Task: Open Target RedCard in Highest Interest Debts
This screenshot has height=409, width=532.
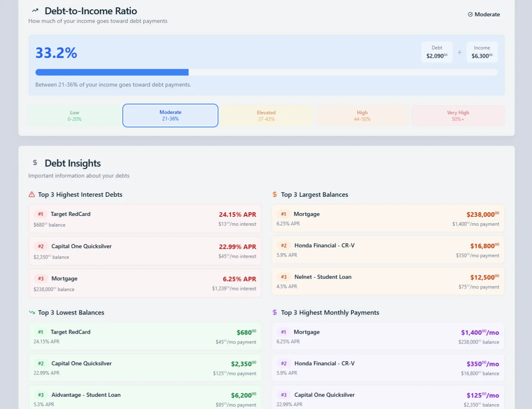Action: pos(145,219)
